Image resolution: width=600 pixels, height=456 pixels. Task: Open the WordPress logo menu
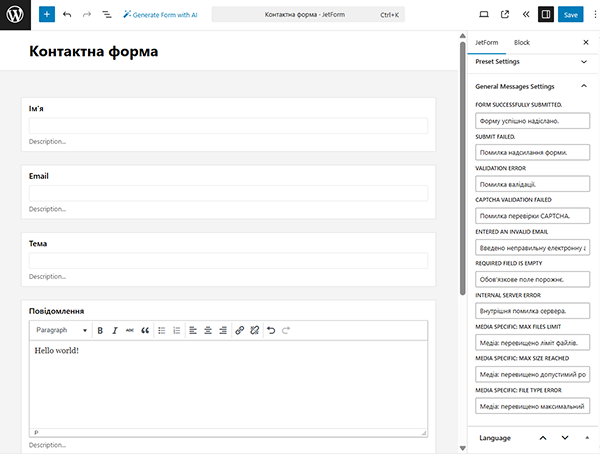coord(15,15)
